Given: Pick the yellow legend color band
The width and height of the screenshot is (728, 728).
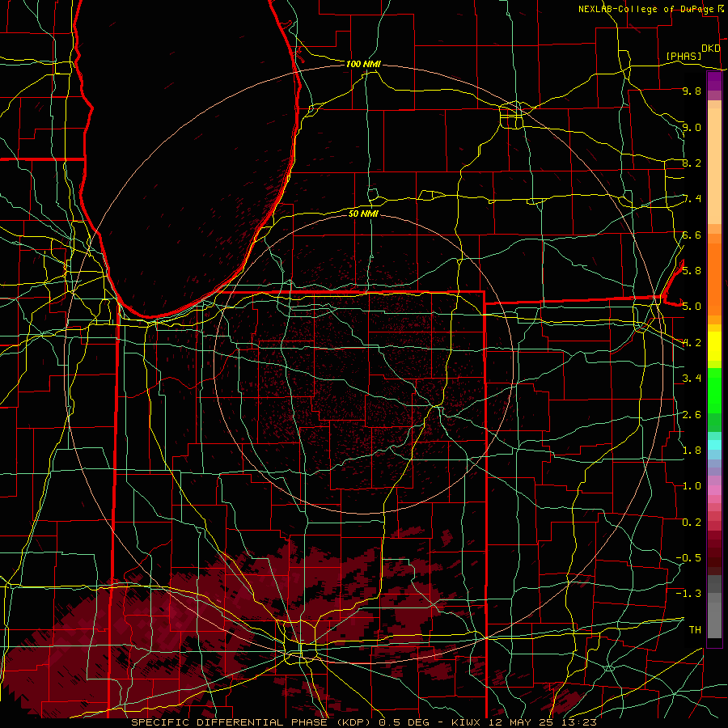Looking at the screenshot, I should pos(714,346).
